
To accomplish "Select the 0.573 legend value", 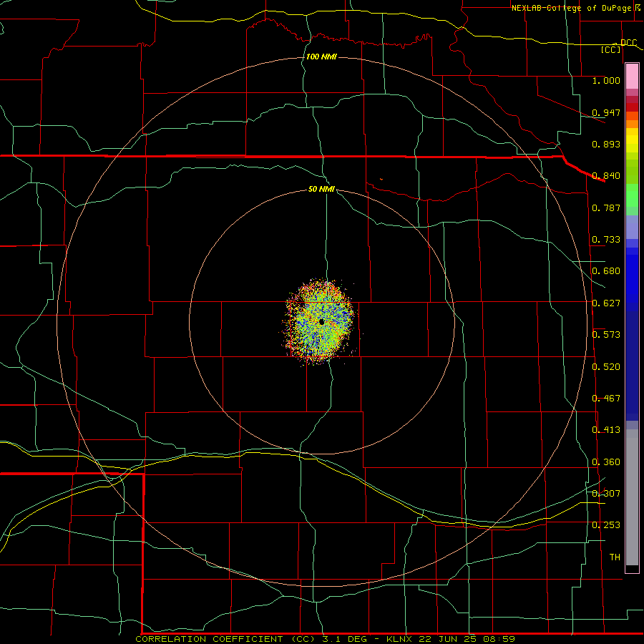I will (x=606, y=335).
